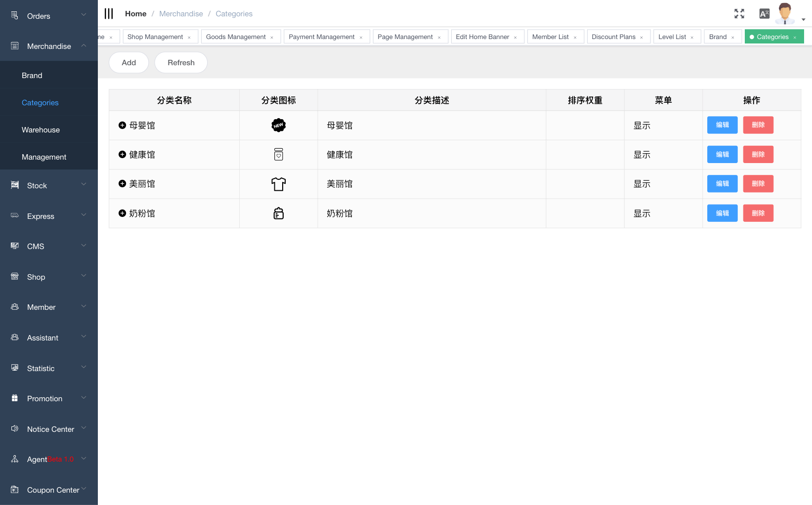Viewport: 812px width, 505px height.
Task: Click the Orders sidebar icon
Action: [15, 16]
